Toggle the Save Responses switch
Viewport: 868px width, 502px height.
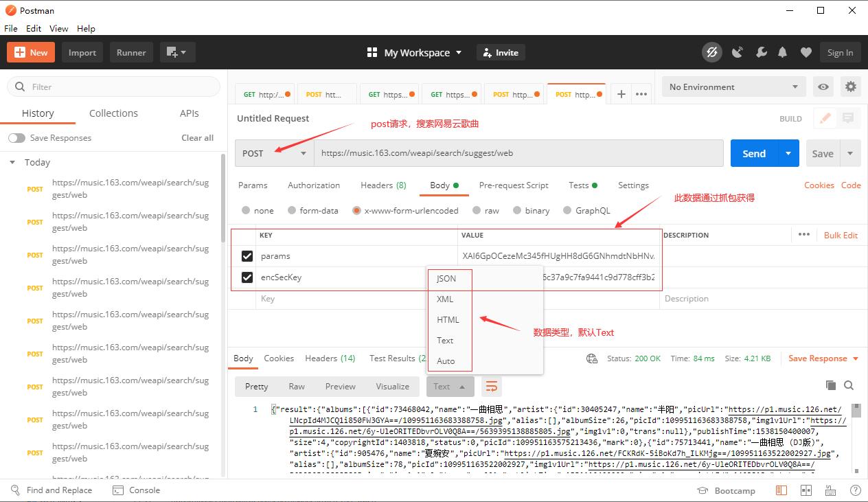point(16,138)
